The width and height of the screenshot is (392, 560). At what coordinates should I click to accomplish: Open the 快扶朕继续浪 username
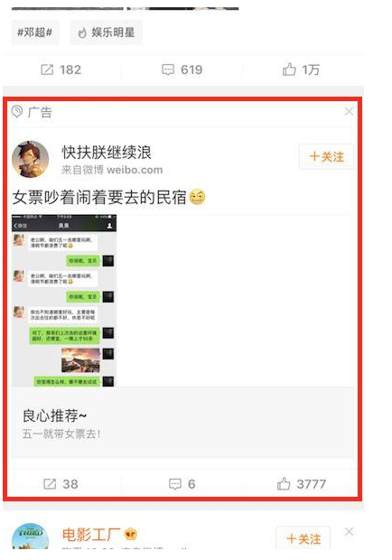(107, 153)
